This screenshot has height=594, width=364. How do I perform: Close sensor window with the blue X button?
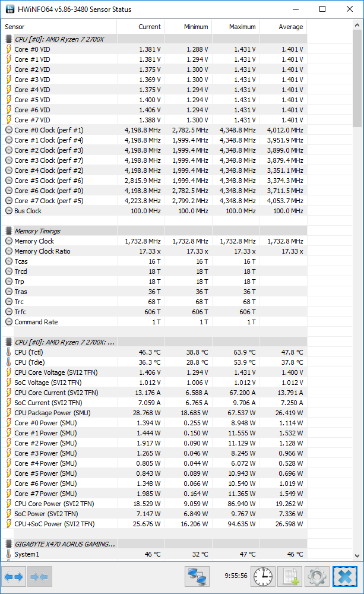(x=344, y=576)
